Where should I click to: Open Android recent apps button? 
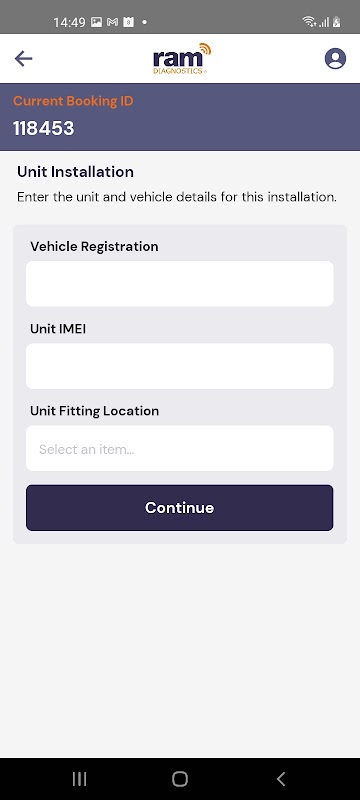click(79, 779)
